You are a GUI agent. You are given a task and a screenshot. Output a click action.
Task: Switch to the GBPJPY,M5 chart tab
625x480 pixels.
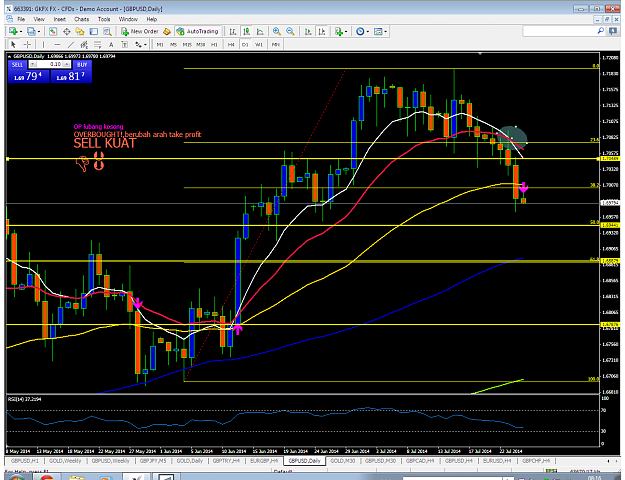(x=153, y=461)
